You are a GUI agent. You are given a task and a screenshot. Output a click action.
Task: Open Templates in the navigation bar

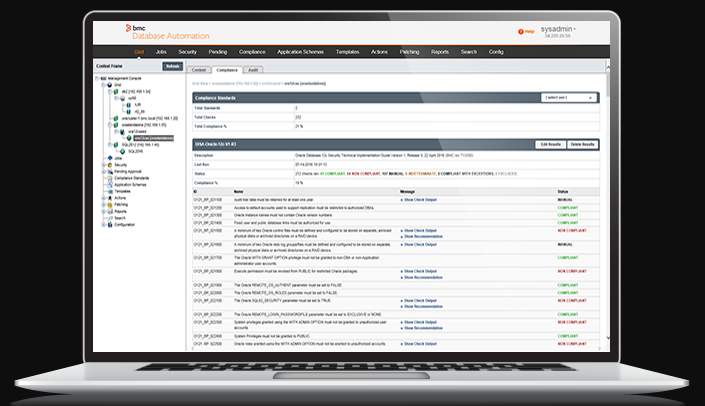pyautogui.click(x=348, y=52)
